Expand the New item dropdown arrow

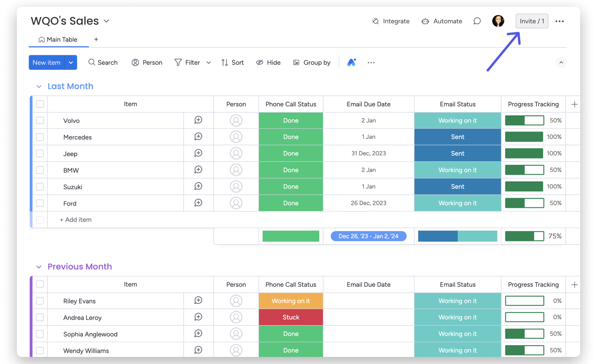coord(71,62)
